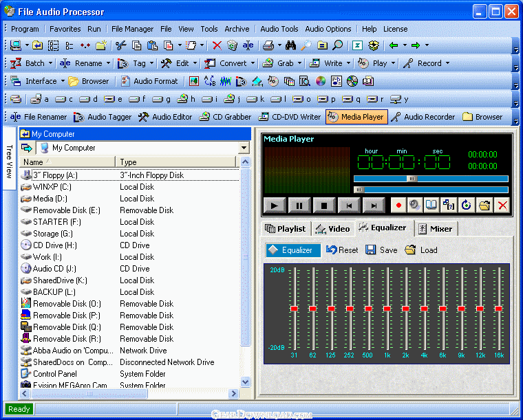Click the Name column header

point(67,162)
